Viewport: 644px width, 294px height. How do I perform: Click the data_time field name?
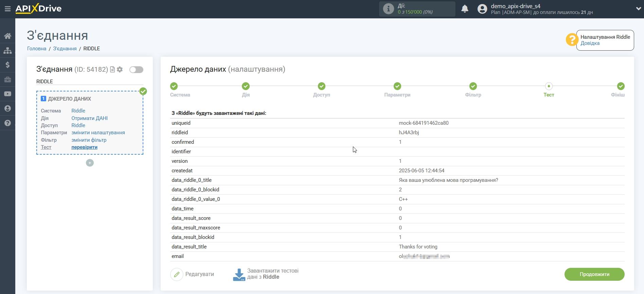tap(182, 209)
